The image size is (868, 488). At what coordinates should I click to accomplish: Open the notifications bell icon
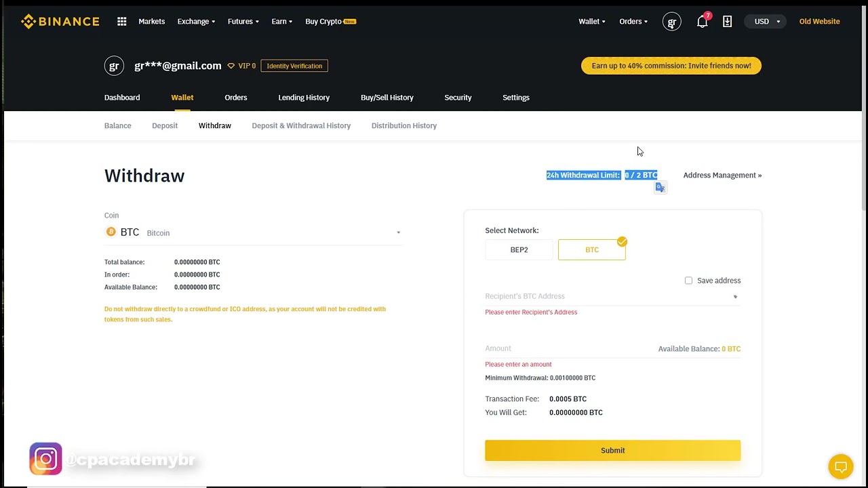(703, 22)
